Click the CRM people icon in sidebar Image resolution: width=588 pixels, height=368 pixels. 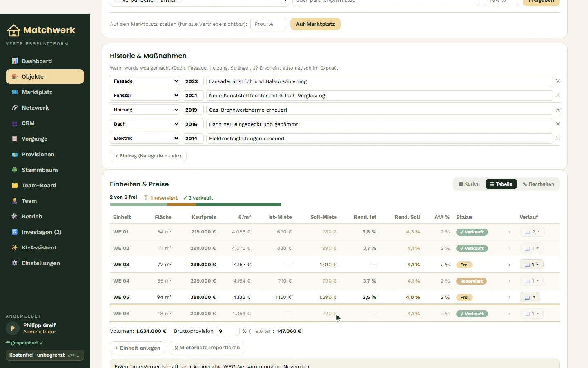(15, 123)
